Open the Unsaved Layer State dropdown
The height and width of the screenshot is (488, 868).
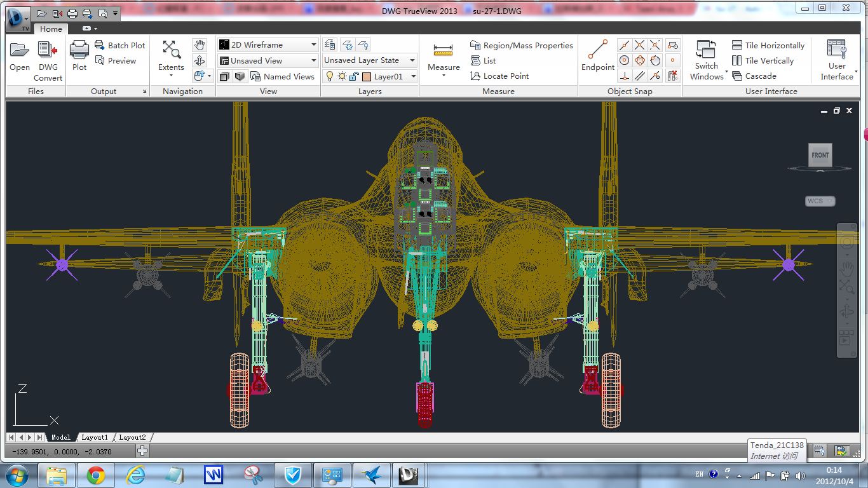(412, 60)
